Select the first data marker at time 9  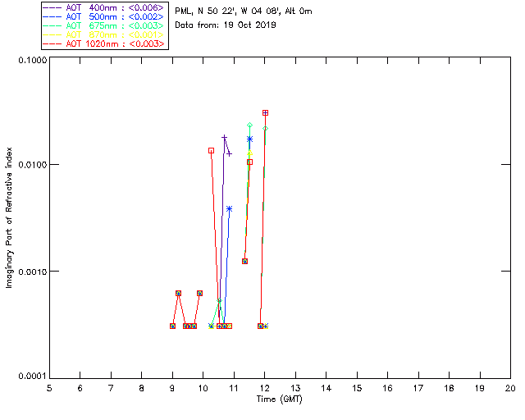click(172, 326)
